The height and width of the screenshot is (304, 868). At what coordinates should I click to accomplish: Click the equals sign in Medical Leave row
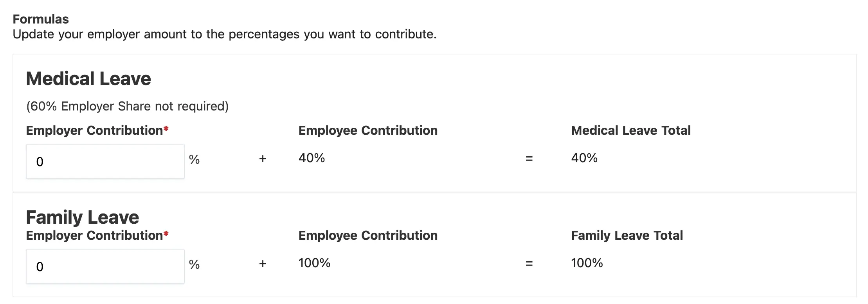(529, 159)
